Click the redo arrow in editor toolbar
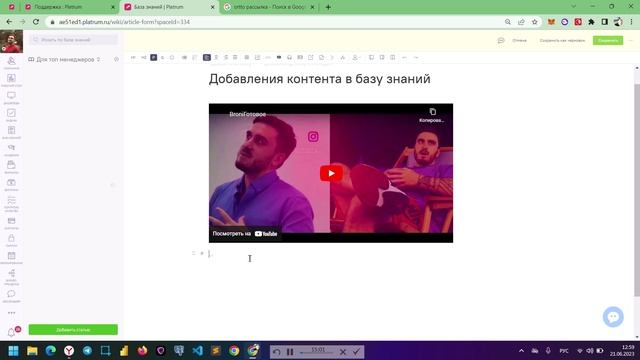 pos(416,58)
